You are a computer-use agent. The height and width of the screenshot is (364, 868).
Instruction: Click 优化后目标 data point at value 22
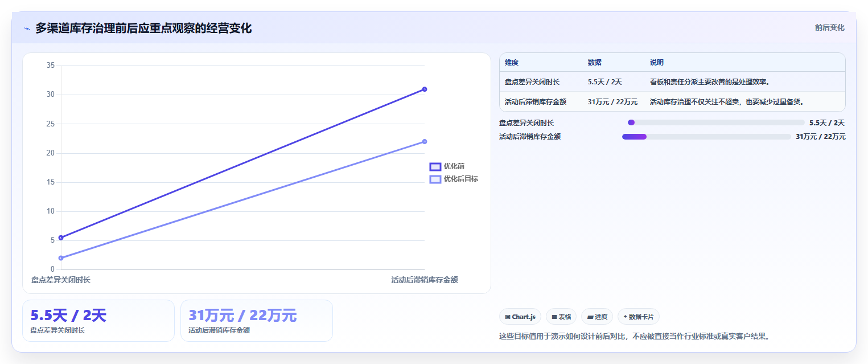(425, 141)
